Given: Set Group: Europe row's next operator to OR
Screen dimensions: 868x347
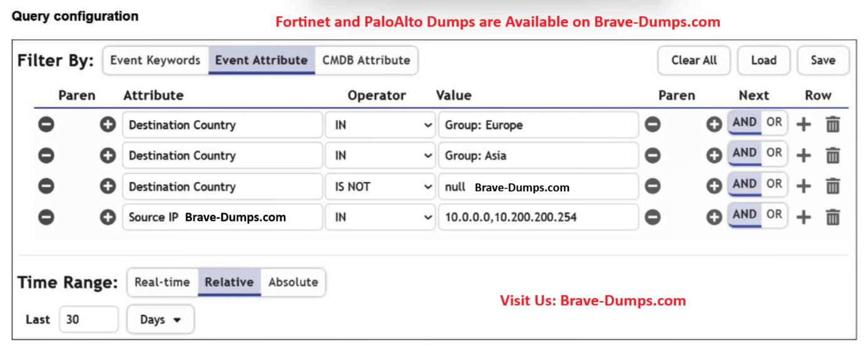Looking at the screenshot, I should [774, 123].
